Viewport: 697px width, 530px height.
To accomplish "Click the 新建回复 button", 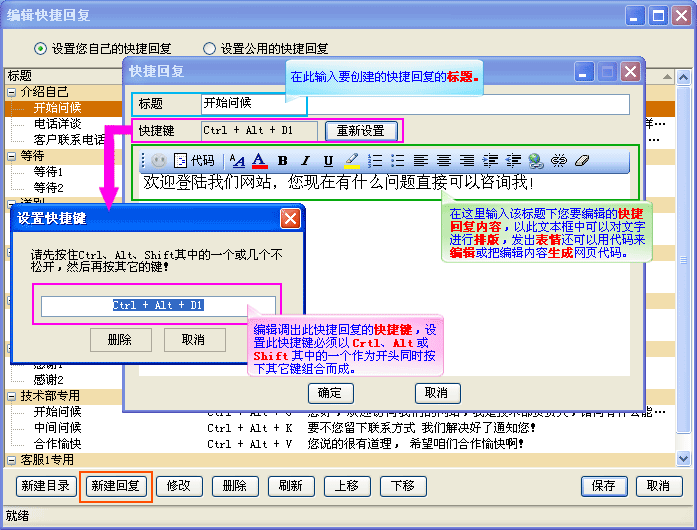I will (x=115, y=486).
